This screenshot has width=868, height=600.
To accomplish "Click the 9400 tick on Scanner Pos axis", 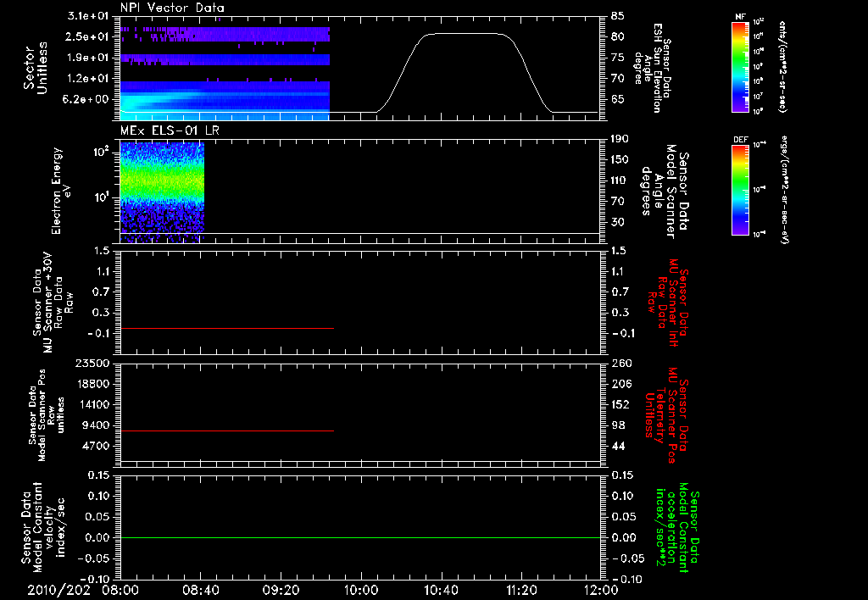I will point(95,425).
